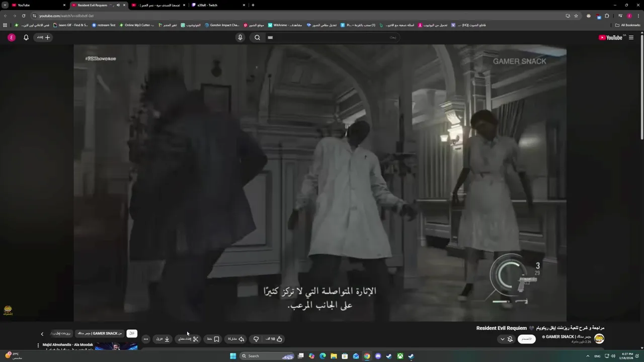Open the weather widget showing 21°C

13,355
